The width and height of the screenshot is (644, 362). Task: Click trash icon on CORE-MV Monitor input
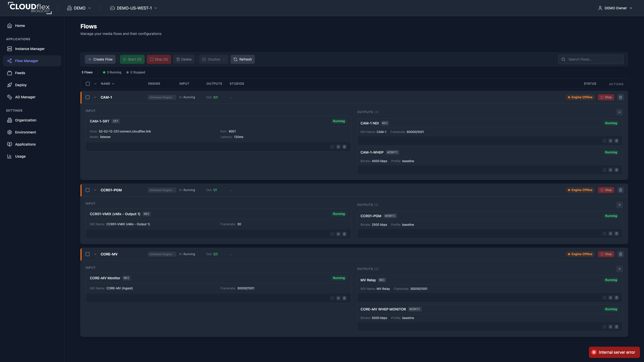[x=344, y=298]
